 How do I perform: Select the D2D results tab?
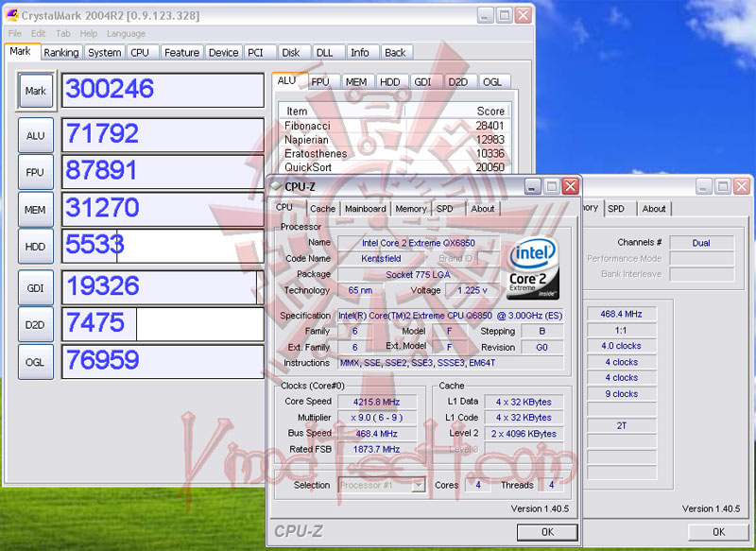458,82
